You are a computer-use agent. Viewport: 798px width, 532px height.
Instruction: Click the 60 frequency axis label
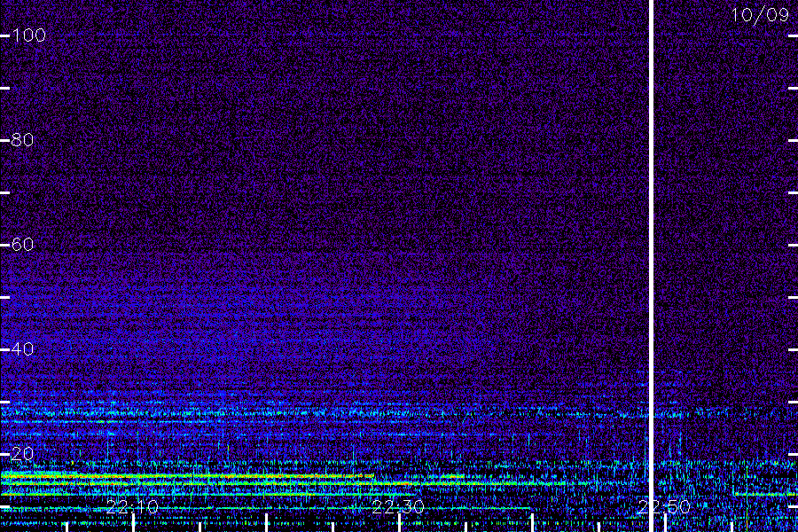click(x=22, y=245)
